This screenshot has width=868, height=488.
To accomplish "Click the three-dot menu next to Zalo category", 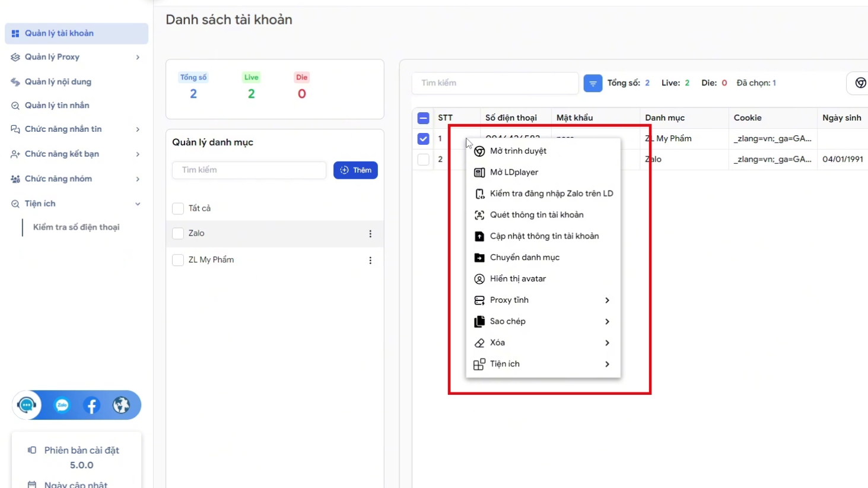I will [x=370, y=234].
